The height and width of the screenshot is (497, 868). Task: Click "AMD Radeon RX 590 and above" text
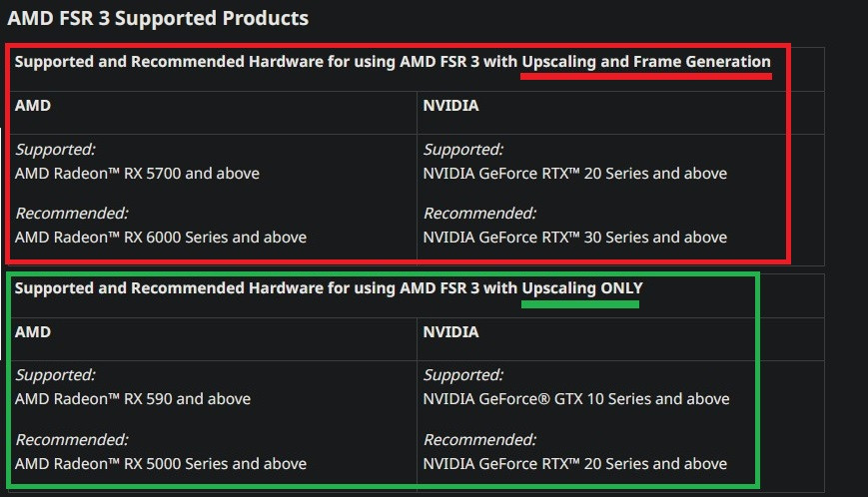[133, 399]
